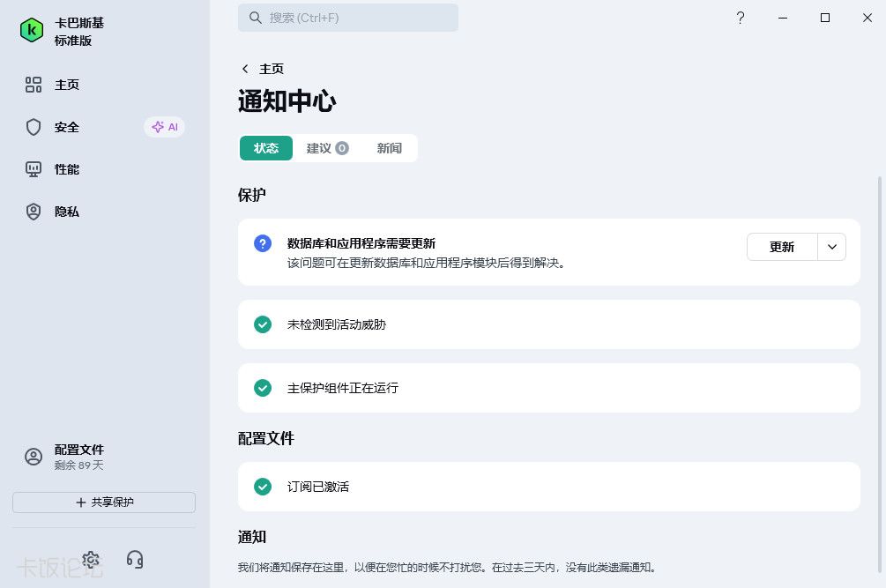This screenshot has width=886, height=588.
Task: Click the 0 count badge on 建议
Action: click(x=342, y=148)
